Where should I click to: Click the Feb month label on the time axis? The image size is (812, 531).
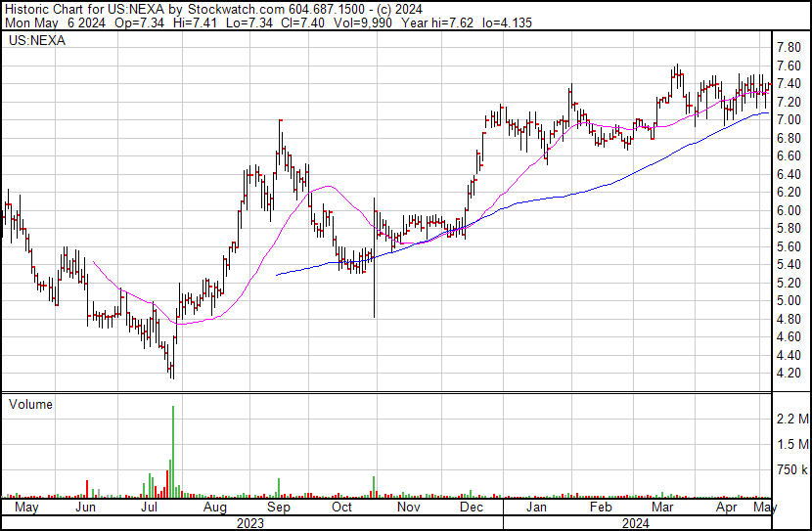click(x=601, y=507)
